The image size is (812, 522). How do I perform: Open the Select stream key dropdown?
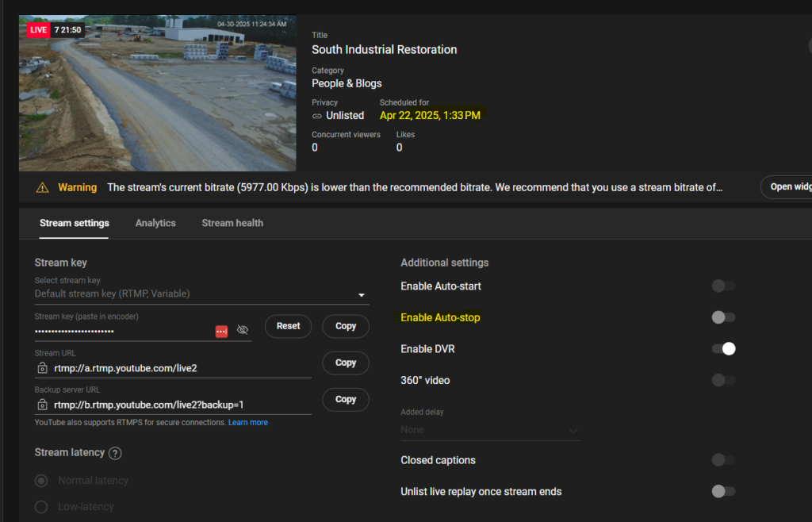362,294
